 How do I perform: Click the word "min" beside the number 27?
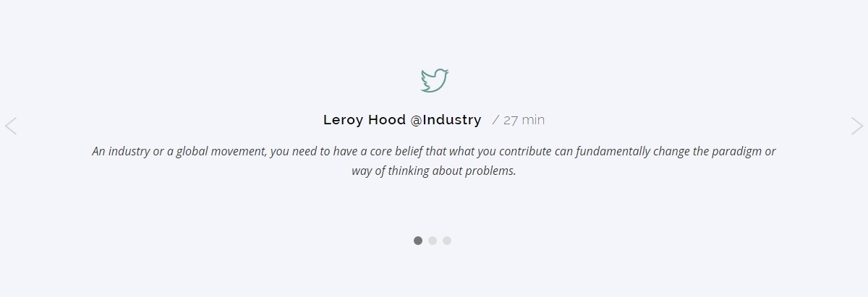(x=533, y=120)
